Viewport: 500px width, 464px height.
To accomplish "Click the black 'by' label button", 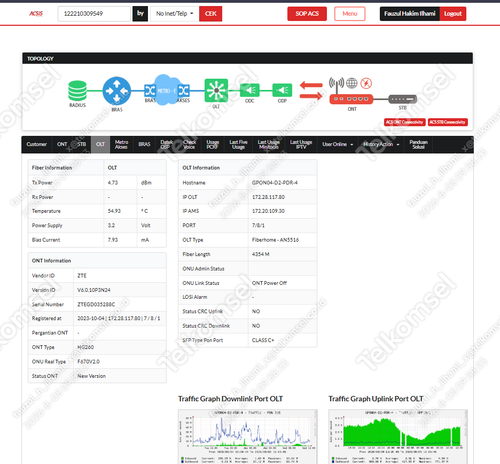I will point(140,14).
